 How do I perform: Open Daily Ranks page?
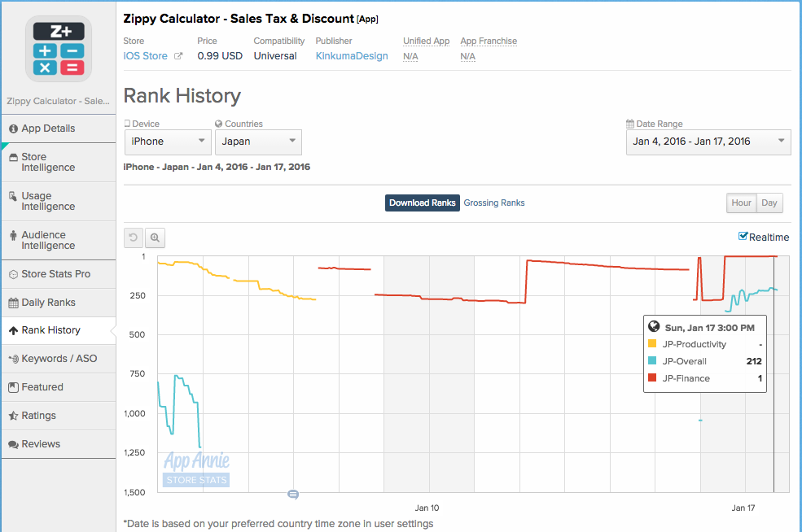pyautogui.click(x=59, y=303)
